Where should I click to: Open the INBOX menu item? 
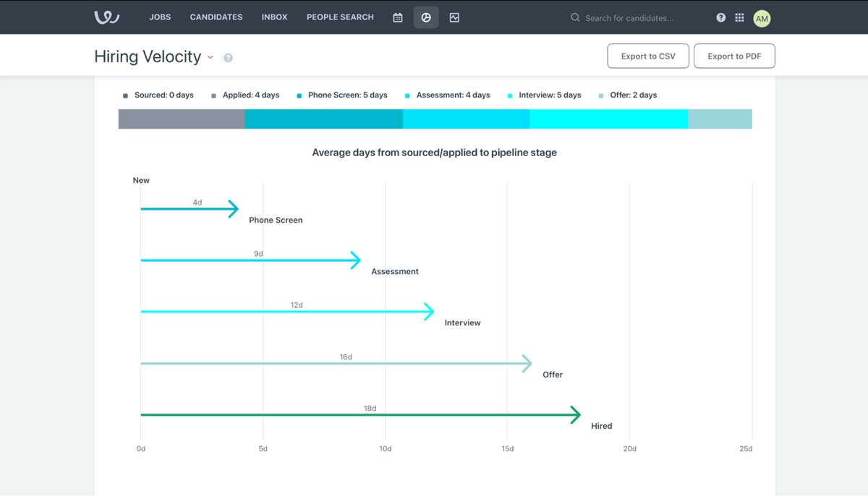point(274,17)
